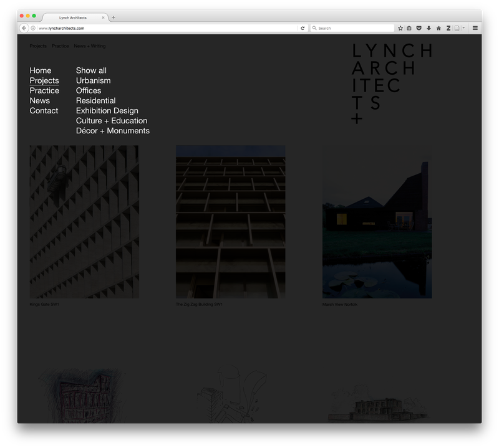Save page to Pocket icon
The height and width of the screenshot is (448, 499).
click(x=419, y=28)
